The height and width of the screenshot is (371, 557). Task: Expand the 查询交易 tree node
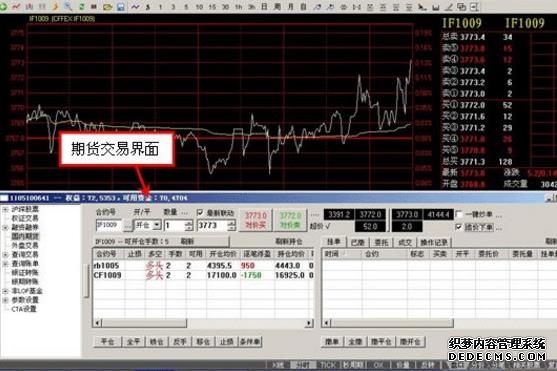tap(5, 254)
